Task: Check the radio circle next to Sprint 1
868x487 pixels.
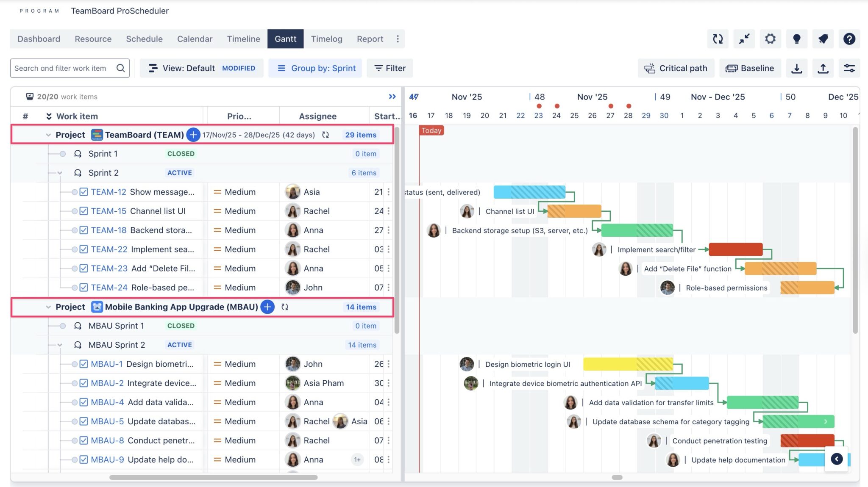Action: (x=63, y=154)
